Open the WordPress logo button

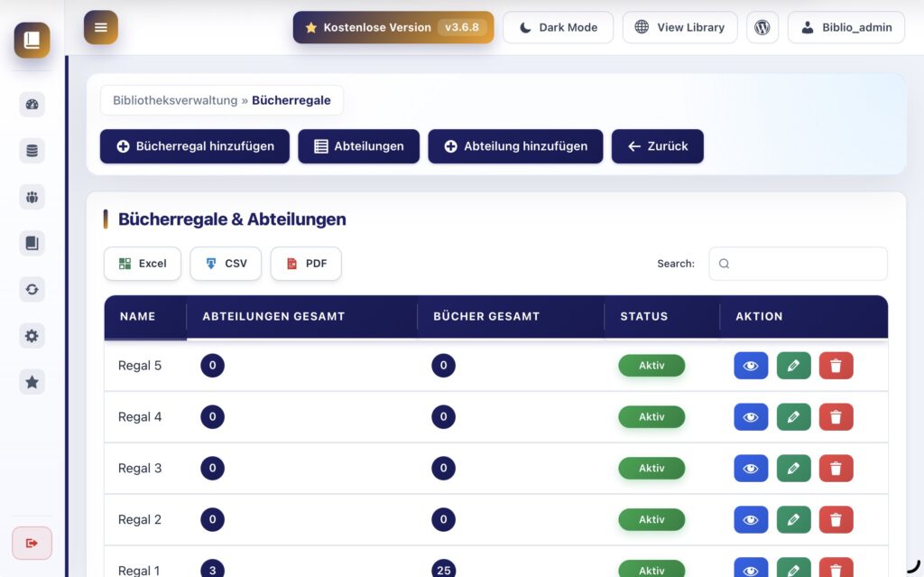pyautogui.click(x=762, y=27)
